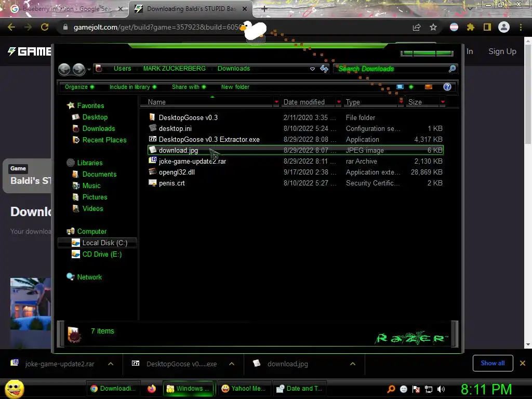Launch Firefox from the taskbar
This screenshot has height=399, width=532.
(152, 389)
